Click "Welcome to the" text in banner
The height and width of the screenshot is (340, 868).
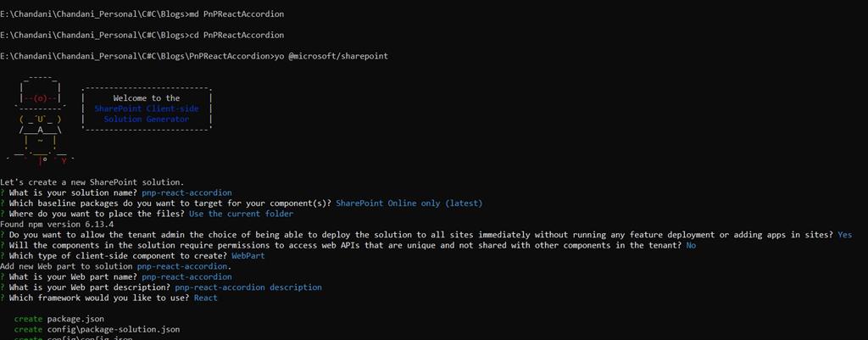pos(147,98)
